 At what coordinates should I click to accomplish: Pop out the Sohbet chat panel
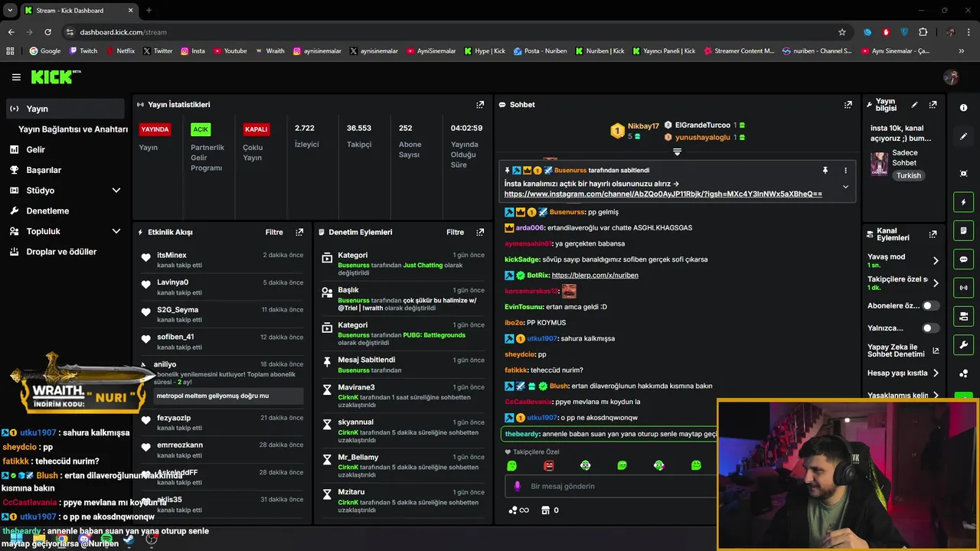click(848, 105)
